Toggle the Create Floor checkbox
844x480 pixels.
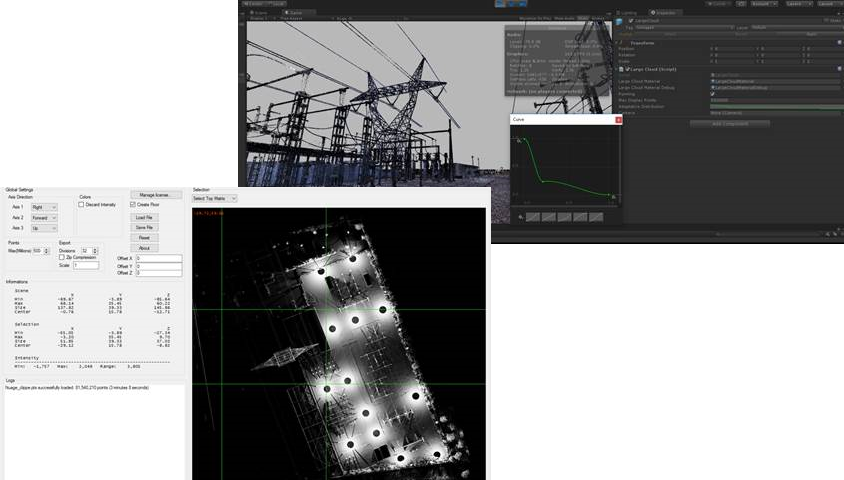(x=133, y=204)
